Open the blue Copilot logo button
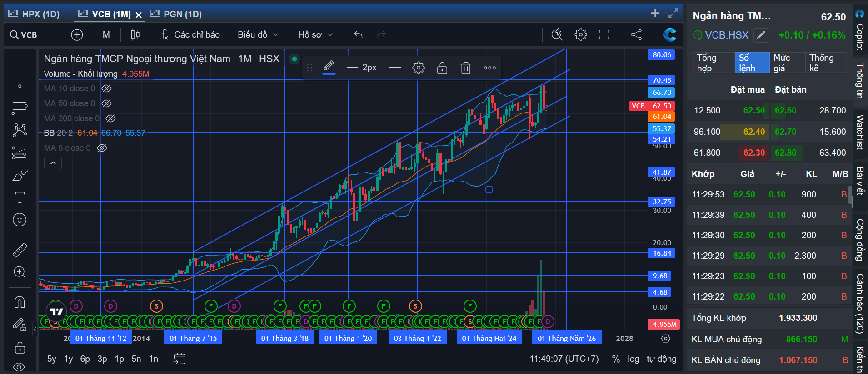 [x=670, y=34]
